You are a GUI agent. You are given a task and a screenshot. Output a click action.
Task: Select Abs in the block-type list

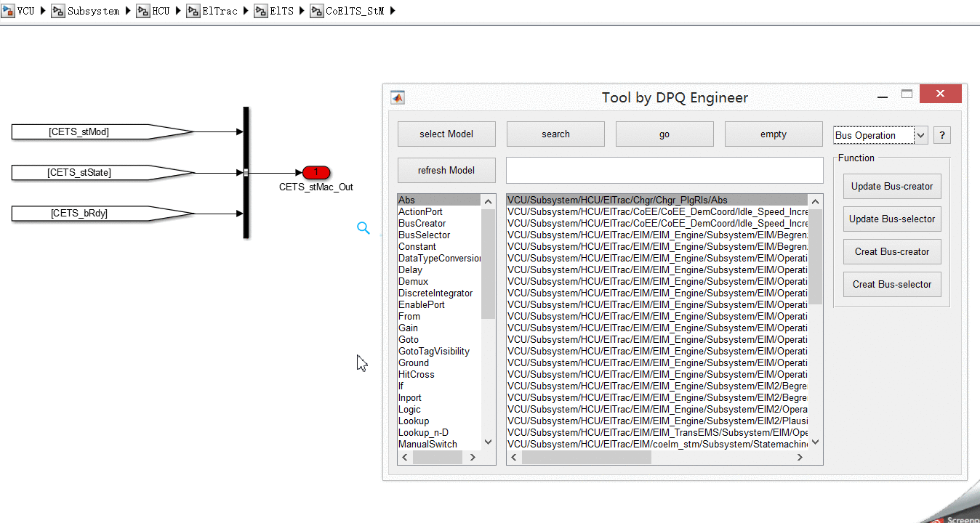pyautogui.click(x=439, y=200)
